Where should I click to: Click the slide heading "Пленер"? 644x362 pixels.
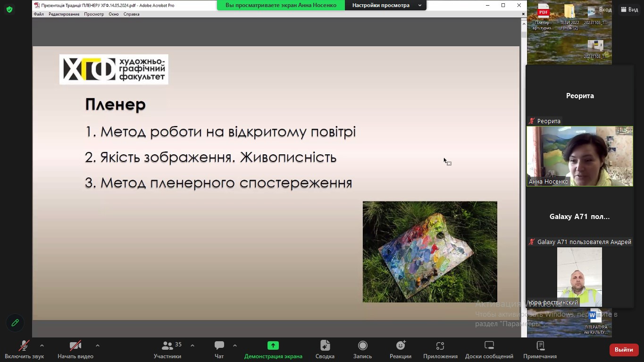pyautogui.click(x=116, y=104)
